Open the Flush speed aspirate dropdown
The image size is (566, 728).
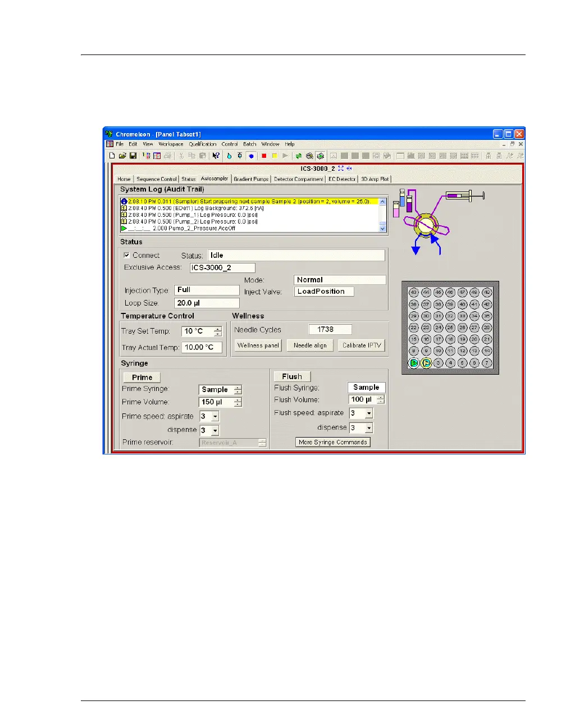[369, 413]
